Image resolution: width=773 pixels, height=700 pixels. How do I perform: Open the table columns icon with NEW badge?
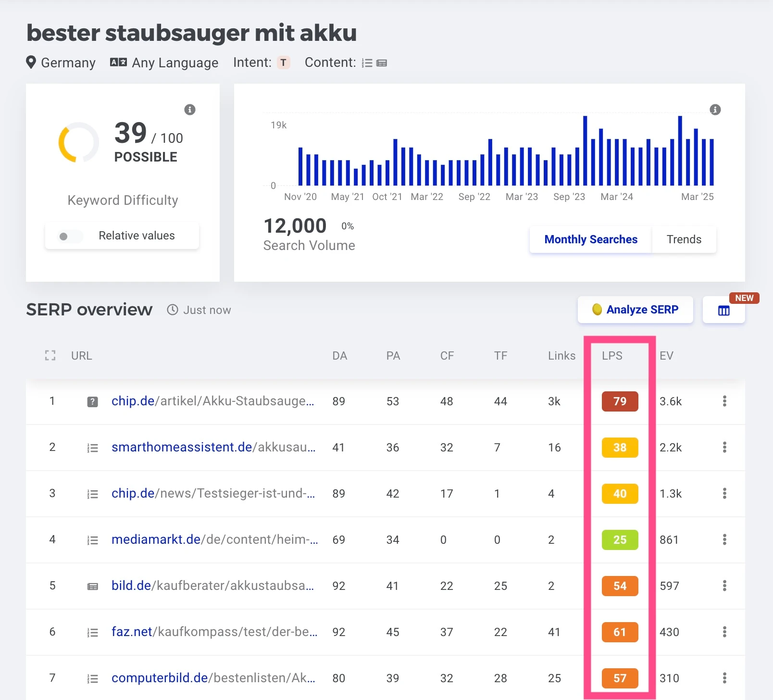pos(723,310)
